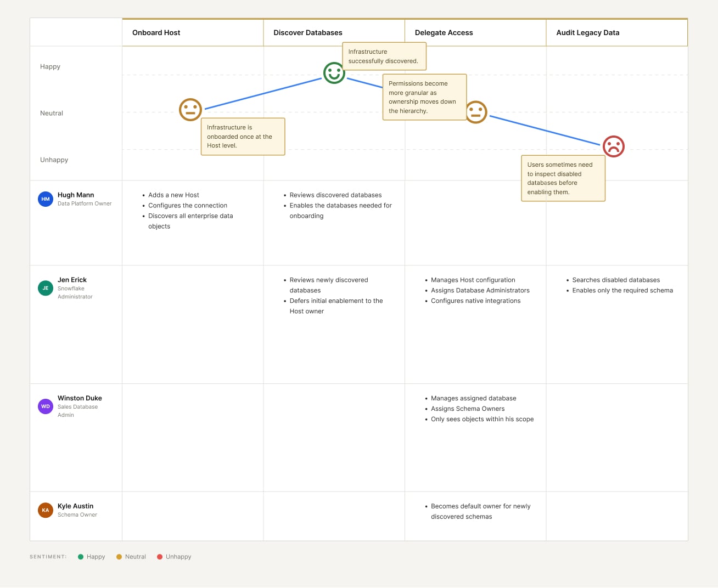Click Hugh Mann's HM avatar
The height and width of the screenshot is (588, 718).
pyautogui.click(x=46, y=199)
